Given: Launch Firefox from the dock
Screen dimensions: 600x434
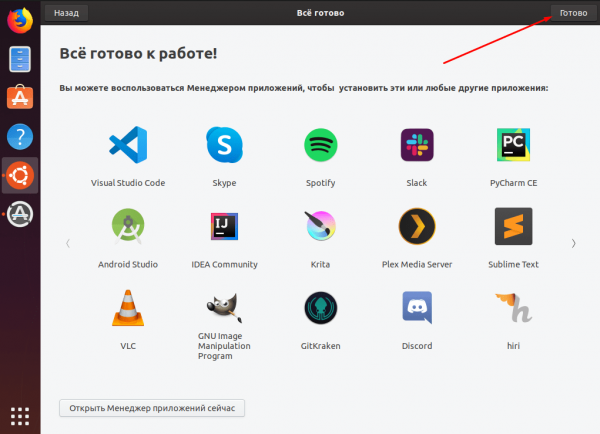Looking at the screenshot, I should pos(20,20).
